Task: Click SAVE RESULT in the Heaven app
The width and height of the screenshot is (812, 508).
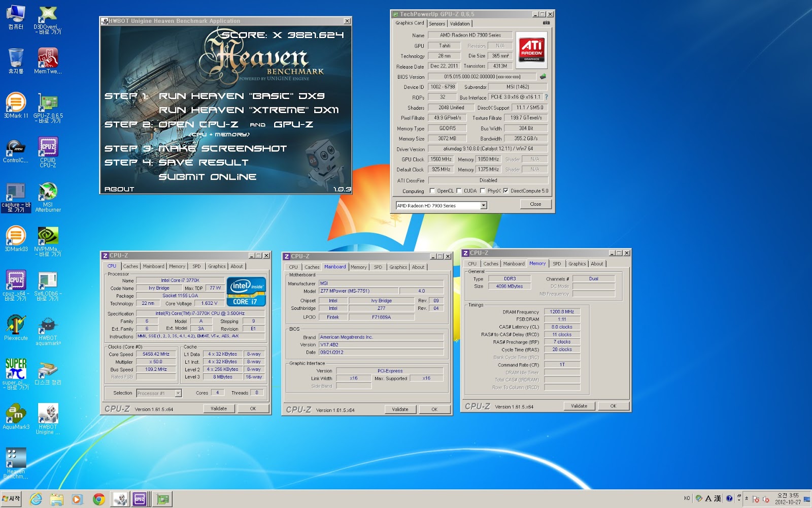Action: pos(204,163)
